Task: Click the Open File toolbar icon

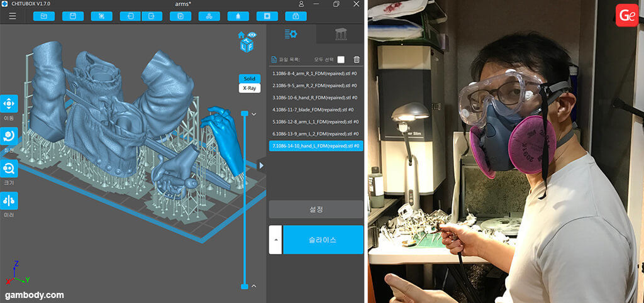Action: point(44,16)
